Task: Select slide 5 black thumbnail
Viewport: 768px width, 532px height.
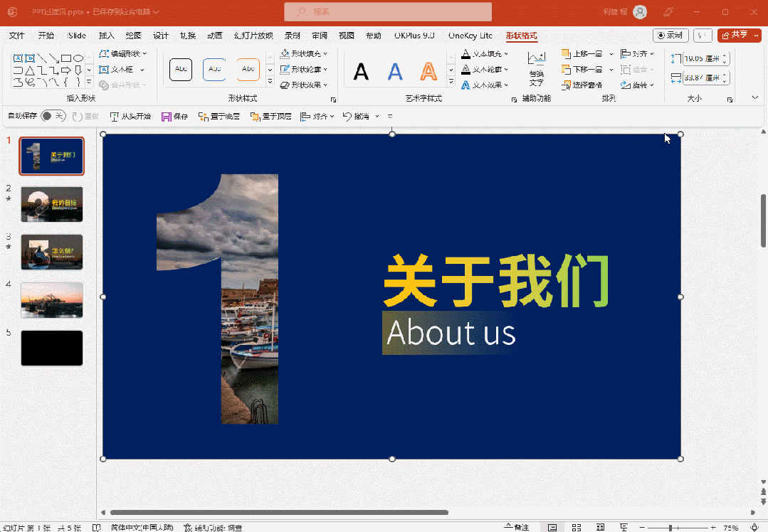Action: (x=52, y=348)
